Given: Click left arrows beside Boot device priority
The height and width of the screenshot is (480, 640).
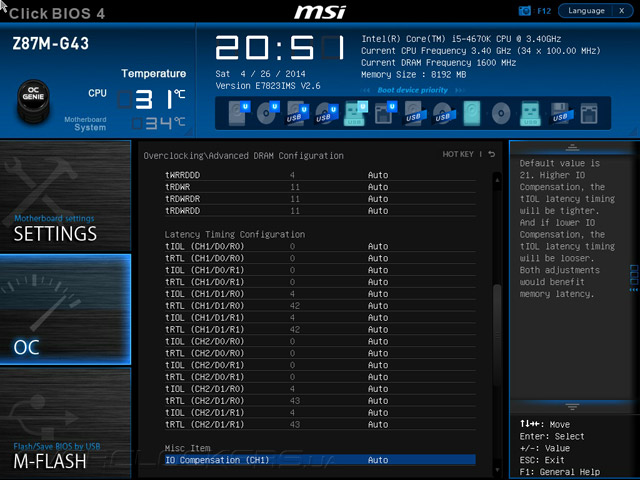Looking at the screenshot, I should tap(366, 90).
